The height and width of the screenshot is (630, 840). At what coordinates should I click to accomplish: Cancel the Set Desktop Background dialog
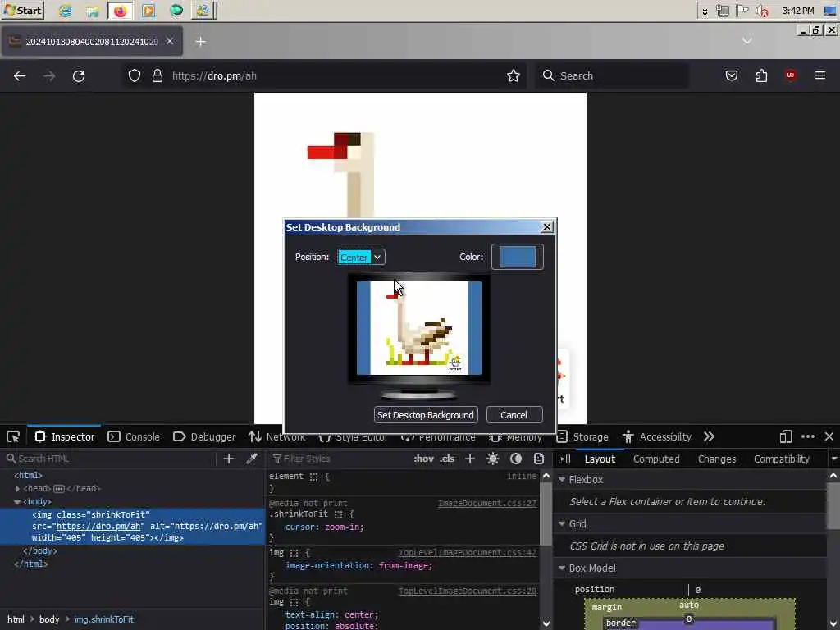click(514, 414)
